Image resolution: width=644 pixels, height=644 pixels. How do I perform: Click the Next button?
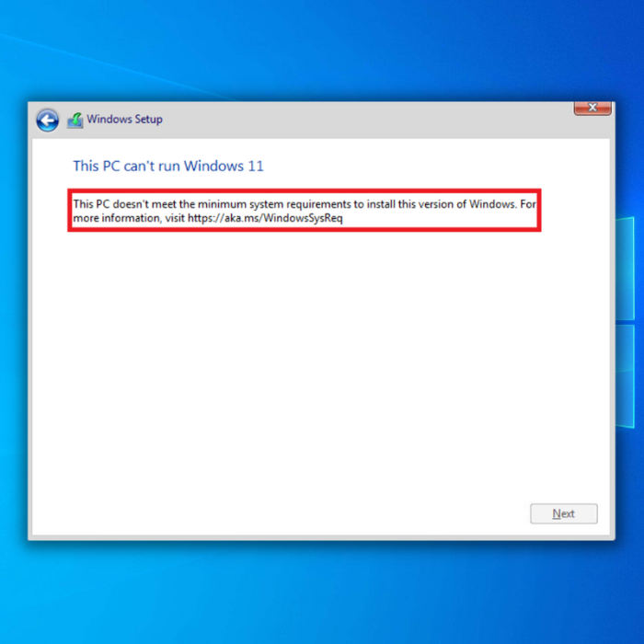pyautogui.click(x=563, y=513)
